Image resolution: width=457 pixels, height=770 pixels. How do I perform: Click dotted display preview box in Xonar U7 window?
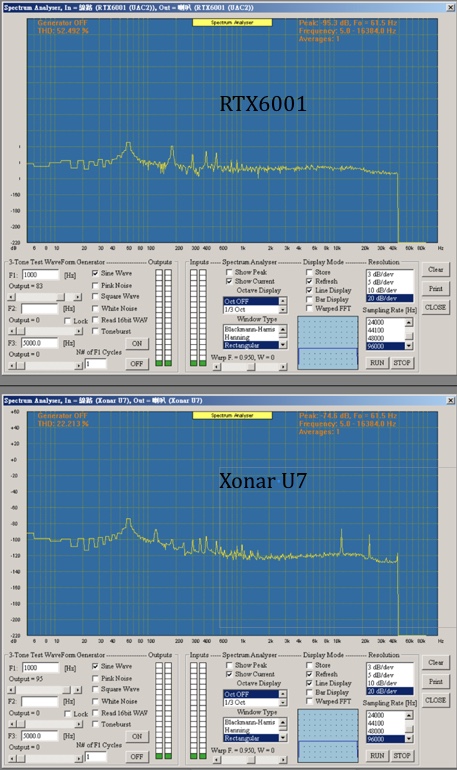click(x=328, y=736)
